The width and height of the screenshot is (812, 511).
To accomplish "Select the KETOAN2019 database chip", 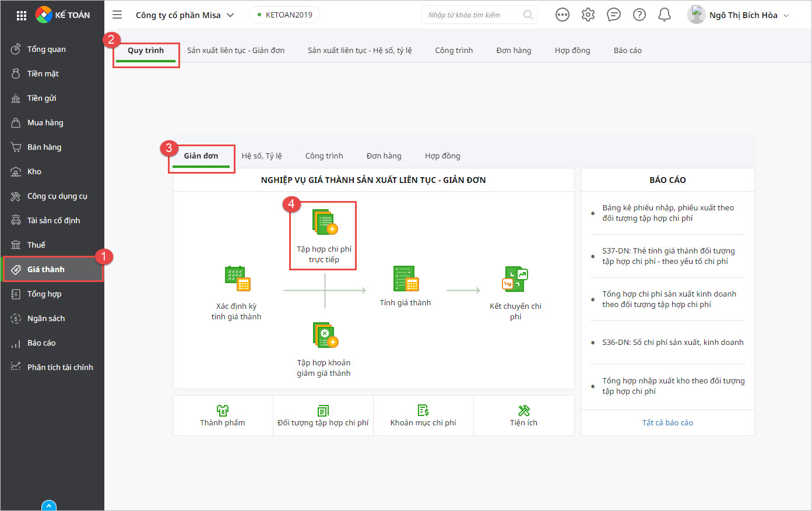I will (x=284, y=15).
